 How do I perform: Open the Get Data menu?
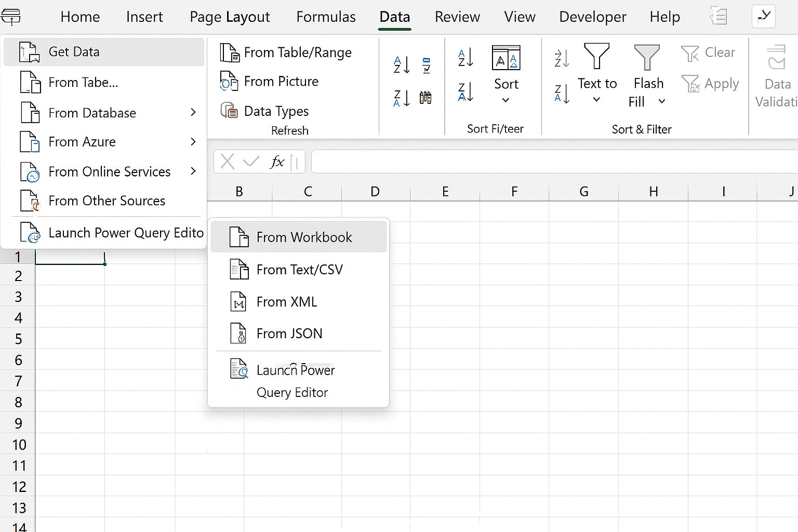103,52
